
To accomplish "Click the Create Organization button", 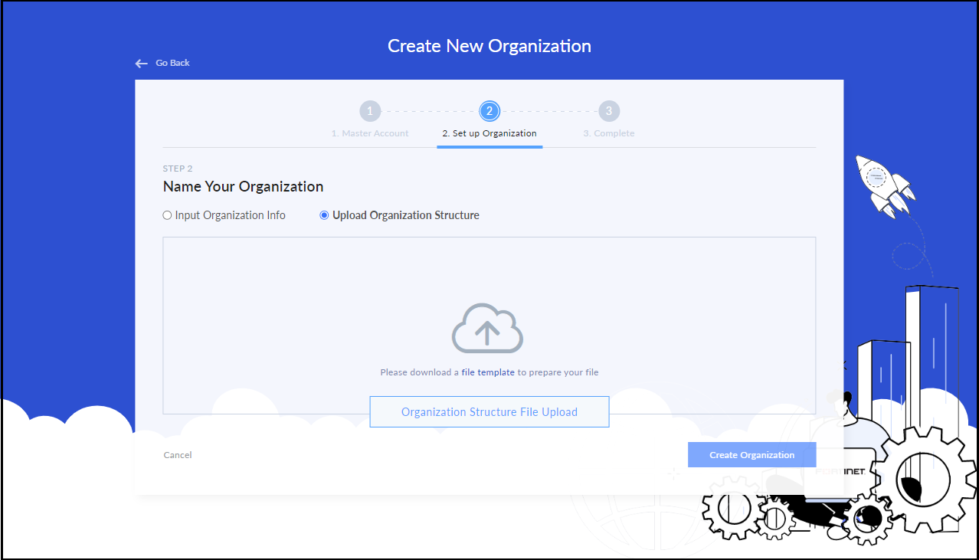I will tap(751, 454).
